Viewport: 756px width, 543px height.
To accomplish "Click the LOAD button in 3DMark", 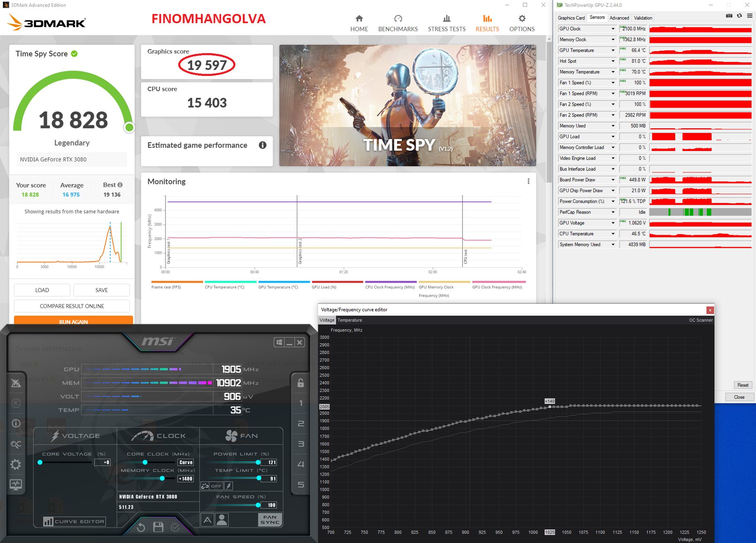I will [x=42, y=290].
